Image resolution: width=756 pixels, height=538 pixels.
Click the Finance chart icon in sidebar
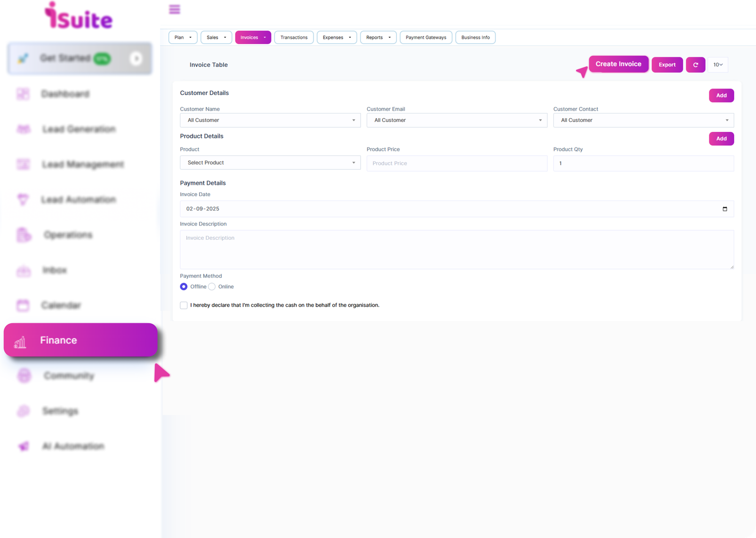[x=20, y=342]
